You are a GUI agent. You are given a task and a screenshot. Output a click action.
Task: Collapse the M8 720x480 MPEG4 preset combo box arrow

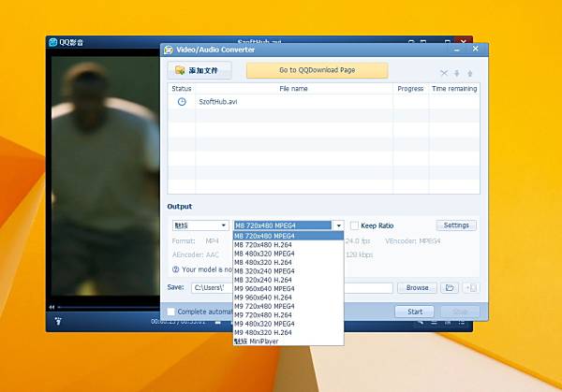338,225
